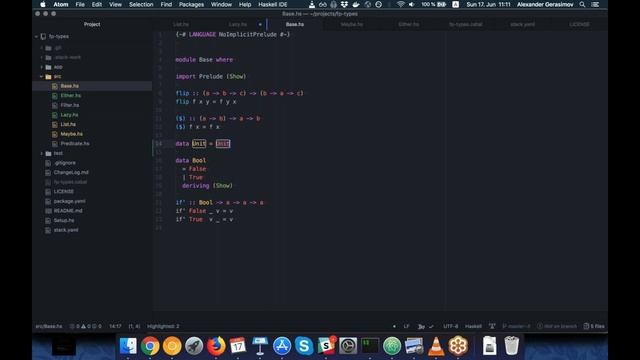Switch to the Either.hs tab
Viewport: 640px width, 360px height.
coord(409,24)
